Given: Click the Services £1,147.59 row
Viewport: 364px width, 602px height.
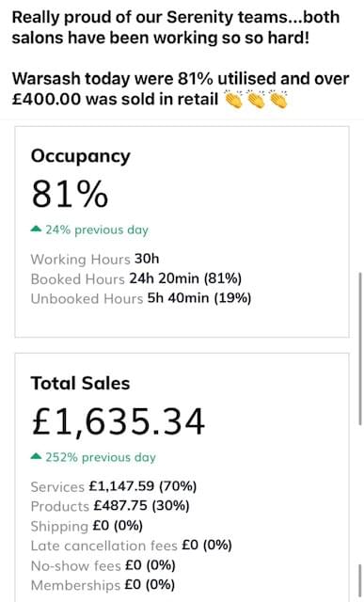Looking at the screenshot, I should [x=114, y=486].
